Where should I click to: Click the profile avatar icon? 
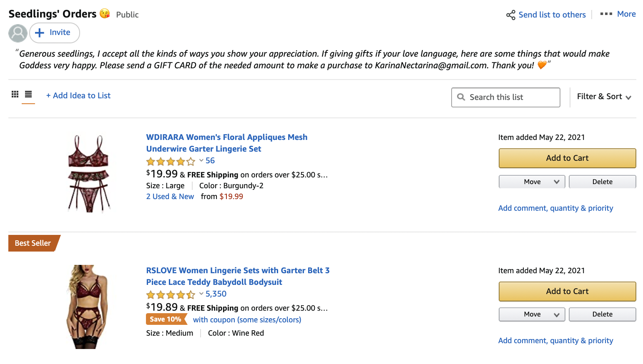(x=18, y=33)
